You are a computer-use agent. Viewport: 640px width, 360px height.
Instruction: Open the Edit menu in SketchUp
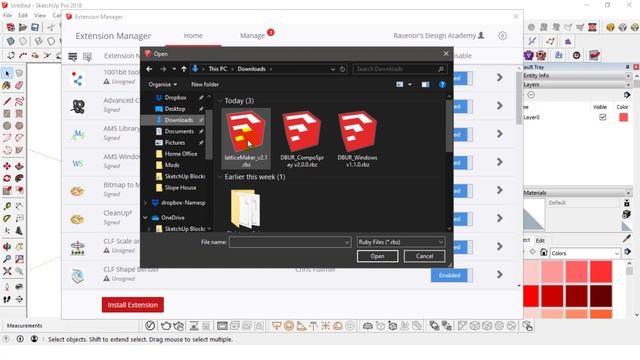tap(23, 15)
